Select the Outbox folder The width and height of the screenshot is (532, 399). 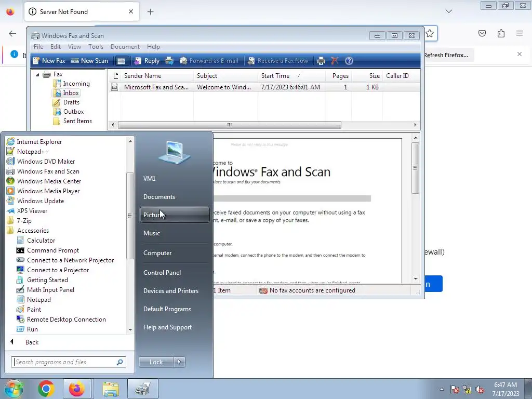pos(69,112)
